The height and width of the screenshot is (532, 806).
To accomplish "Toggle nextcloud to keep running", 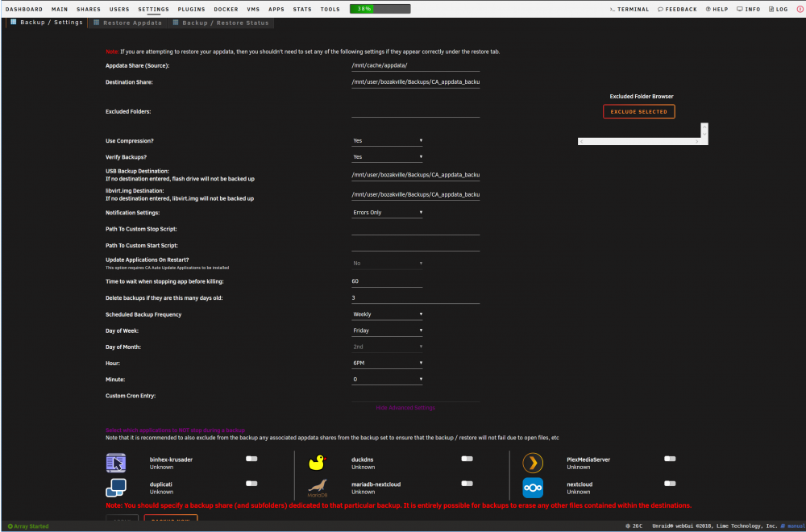I will pos(670,483).
